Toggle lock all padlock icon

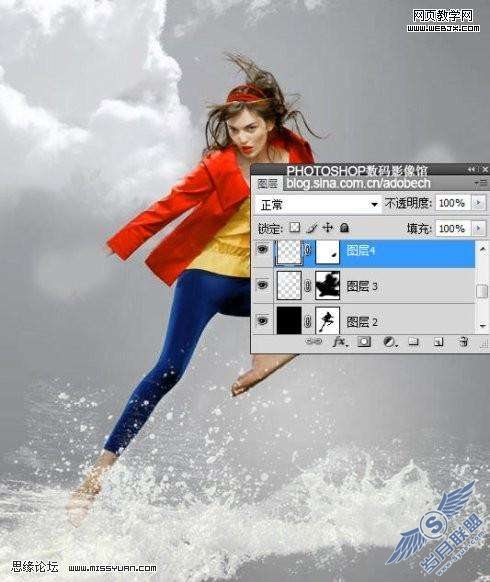point(344,228)
